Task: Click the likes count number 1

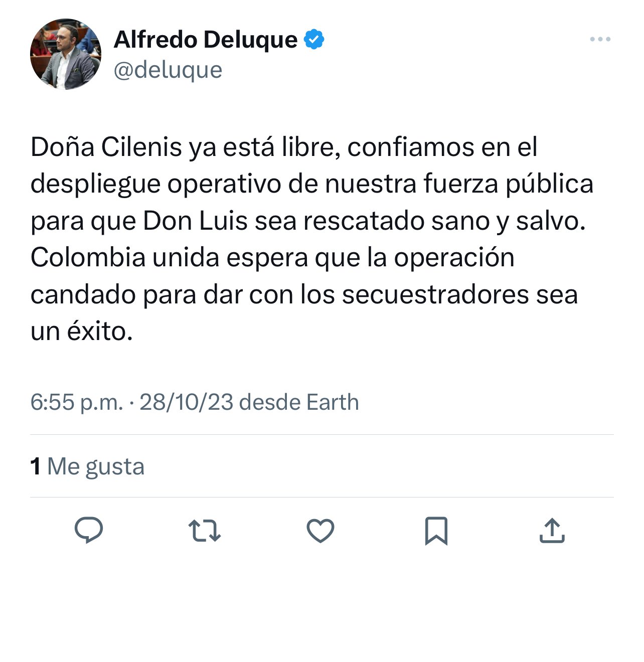Action: click(35, 466)
